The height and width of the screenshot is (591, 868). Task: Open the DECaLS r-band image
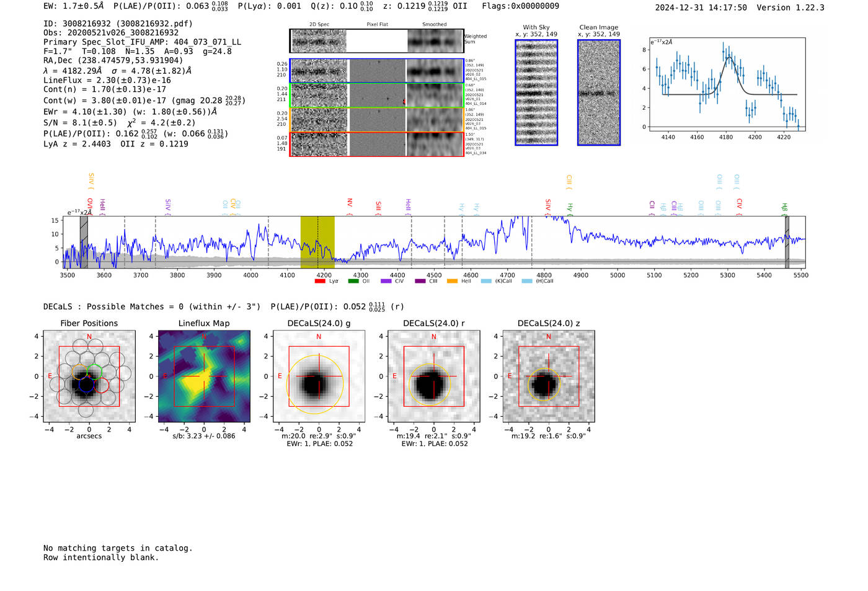coord(434,376)
